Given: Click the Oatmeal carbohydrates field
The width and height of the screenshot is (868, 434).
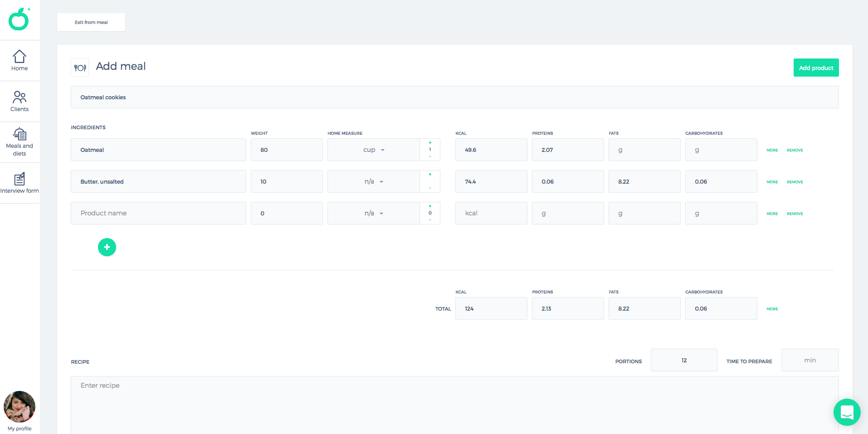Looking at the screenshot, I should tap(721, 150).
